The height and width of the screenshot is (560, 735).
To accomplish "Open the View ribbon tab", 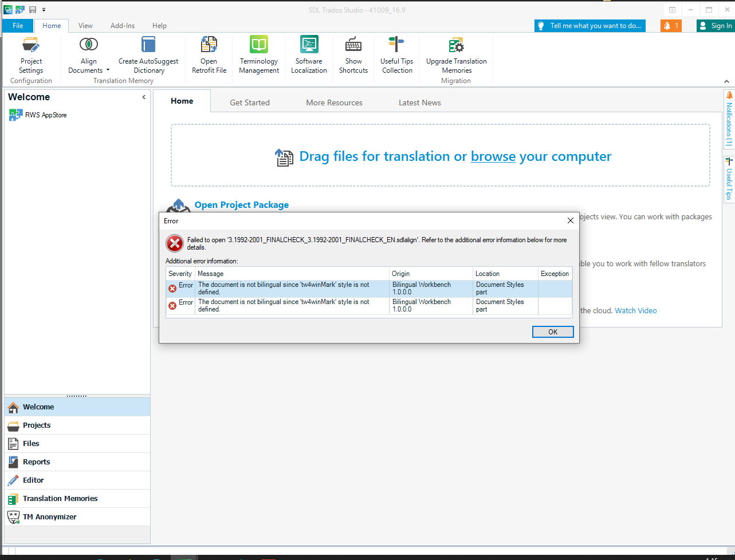I will (85, 25).
